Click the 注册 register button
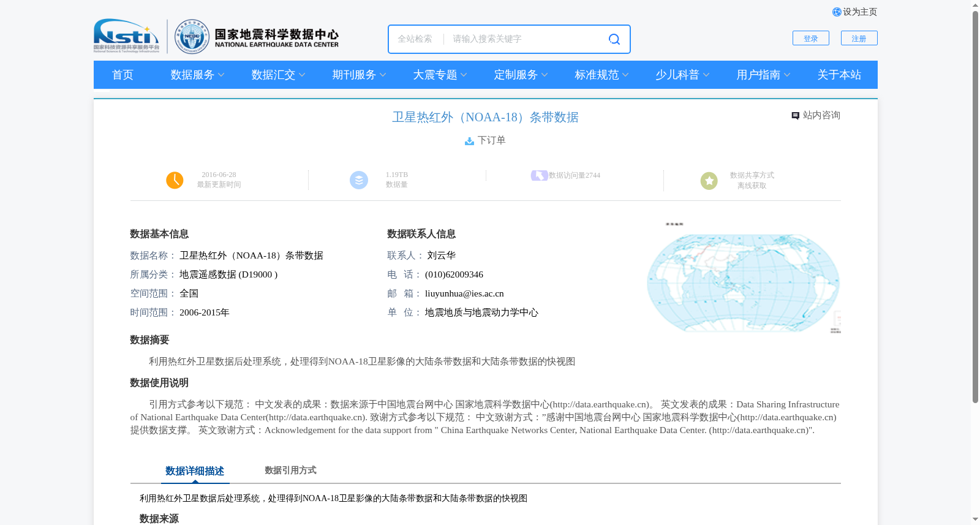The height and width of the screenshot is (525, 980). click(x=859, y=38)
